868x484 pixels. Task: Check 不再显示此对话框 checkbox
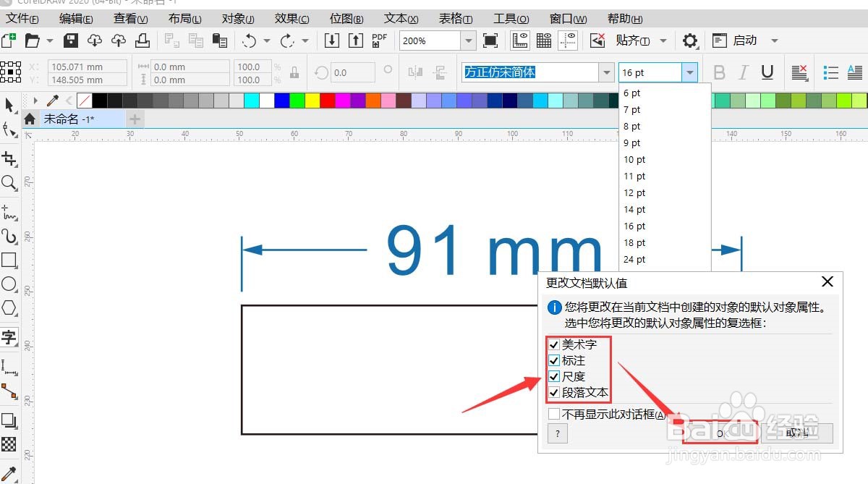tap(554, 415)
